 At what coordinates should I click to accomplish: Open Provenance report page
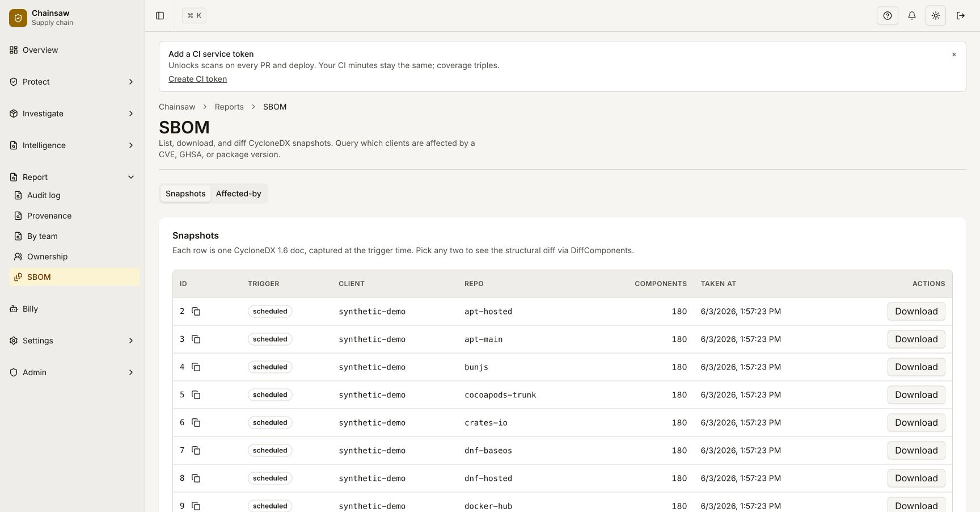[x=75, y=216]
